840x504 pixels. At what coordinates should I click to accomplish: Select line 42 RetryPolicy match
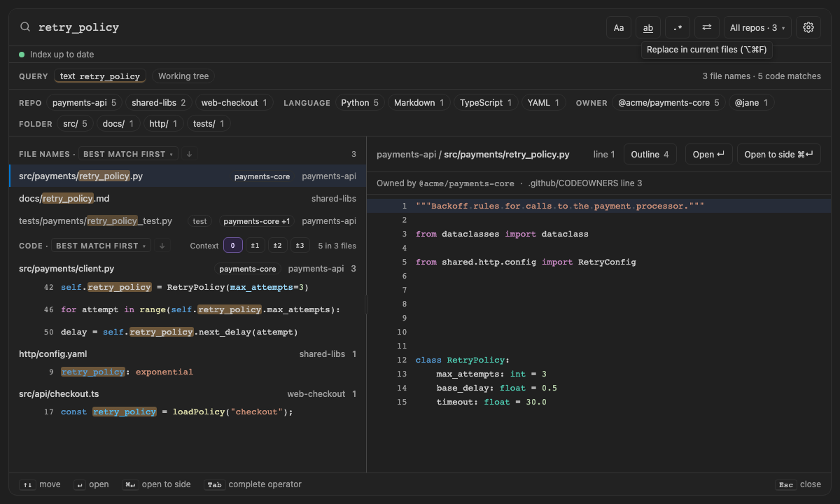click(x=188, y=287)
